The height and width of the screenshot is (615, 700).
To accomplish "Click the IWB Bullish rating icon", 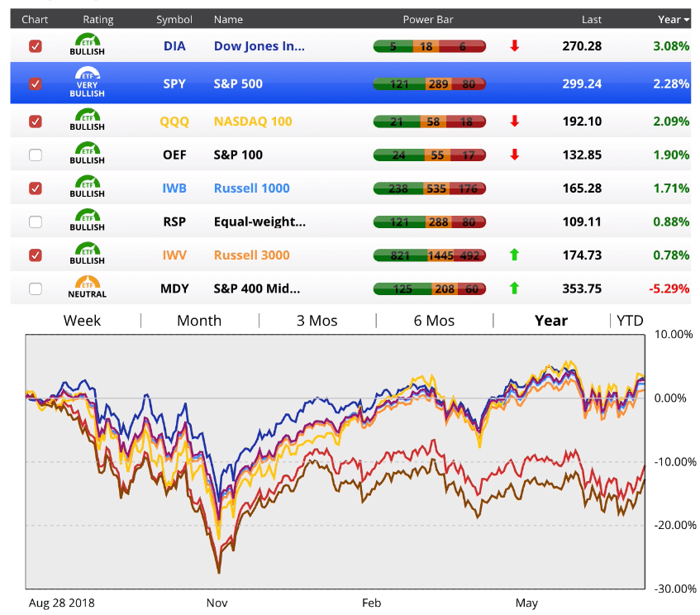I will pyautogui.click(x=87, y=187).
